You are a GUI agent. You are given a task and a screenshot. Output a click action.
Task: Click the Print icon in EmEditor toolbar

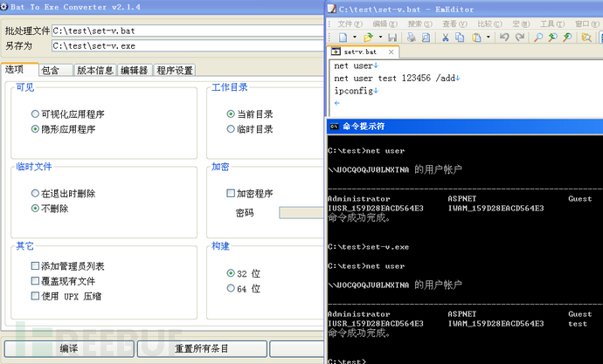pyautogui.click(x=411, y=38)
